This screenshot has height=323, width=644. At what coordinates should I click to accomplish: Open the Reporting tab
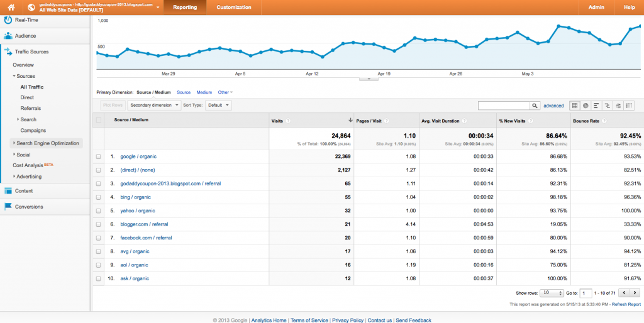point(185,8)
